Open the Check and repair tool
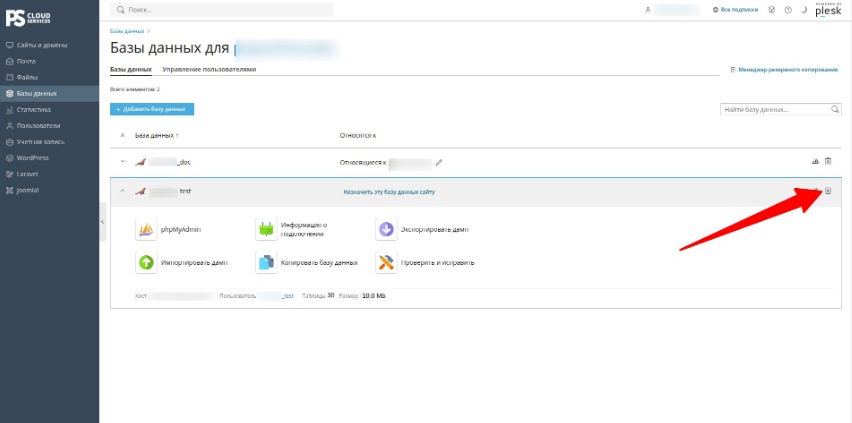The image size is (852, 423). 386,263
